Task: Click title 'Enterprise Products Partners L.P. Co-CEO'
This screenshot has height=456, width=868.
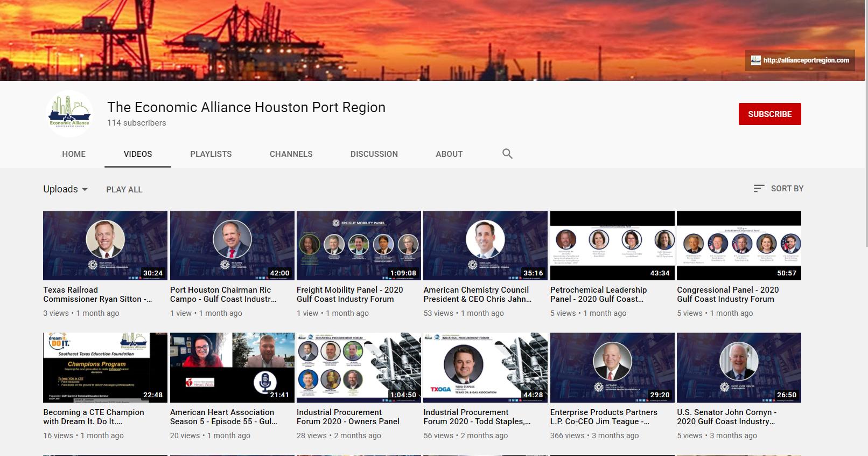Action: point(604,417)
